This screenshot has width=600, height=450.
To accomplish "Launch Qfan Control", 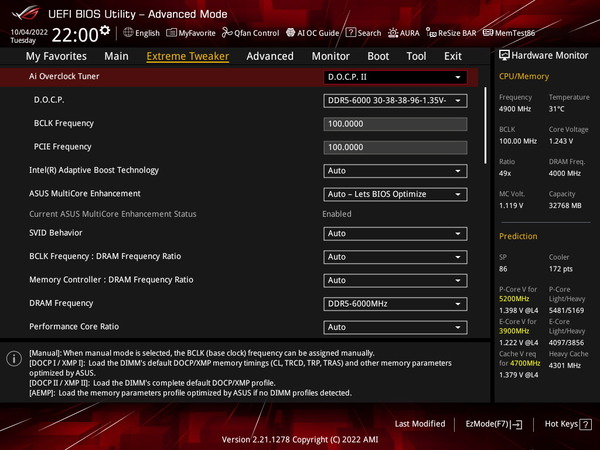I will 248,33.
